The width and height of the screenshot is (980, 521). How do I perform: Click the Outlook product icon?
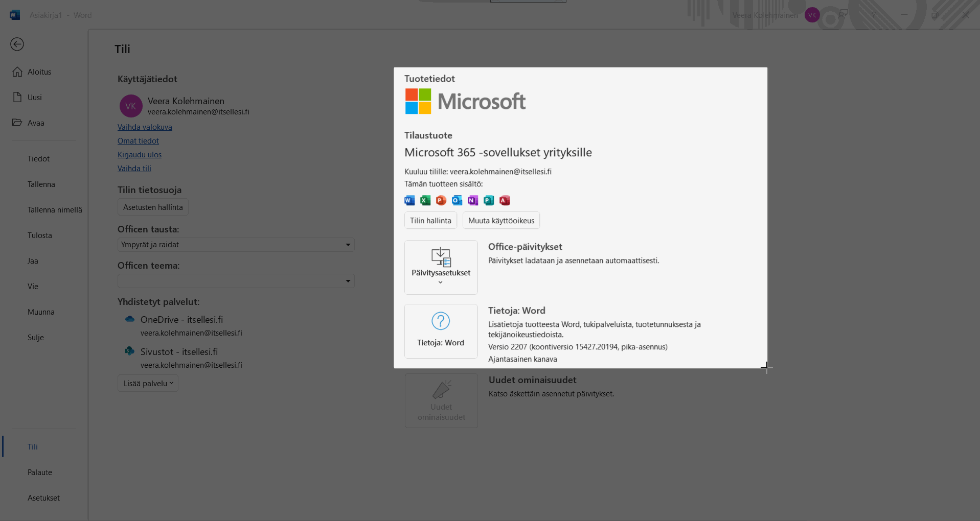point(457,201)
